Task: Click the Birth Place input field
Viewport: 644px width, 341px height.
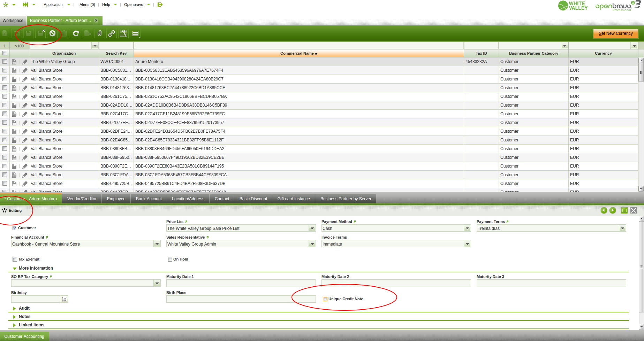Action: click(241, 299)
